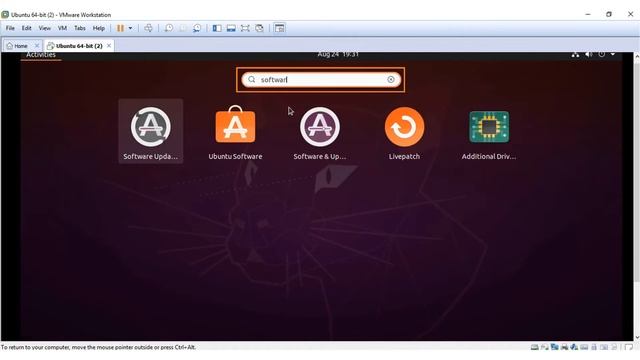Click the network adapter status bar icon

pyautogui.click(x=554, y=347)
